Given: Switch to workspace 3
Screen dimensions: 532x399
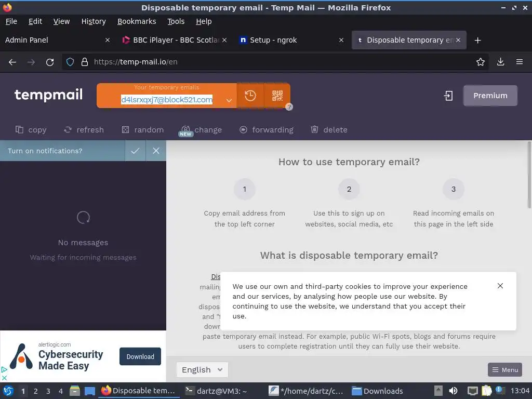Looking at the screenshot, I should 48,391.
